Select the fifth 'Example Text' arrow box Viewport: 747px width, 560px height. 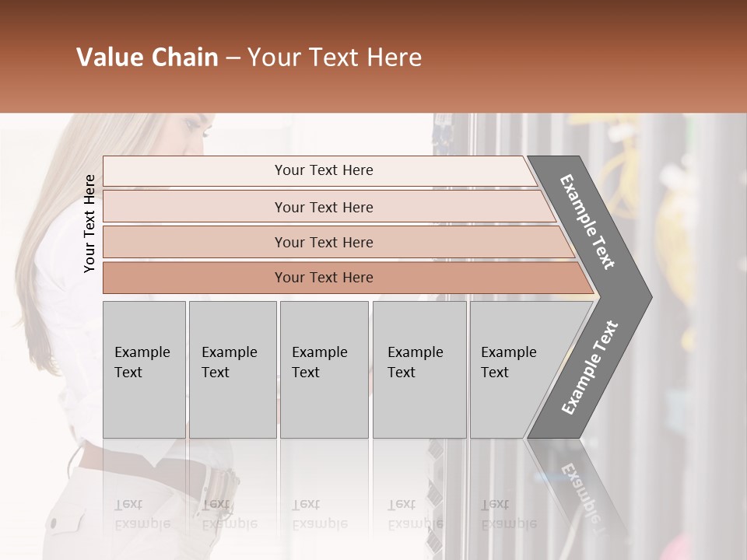514,369
